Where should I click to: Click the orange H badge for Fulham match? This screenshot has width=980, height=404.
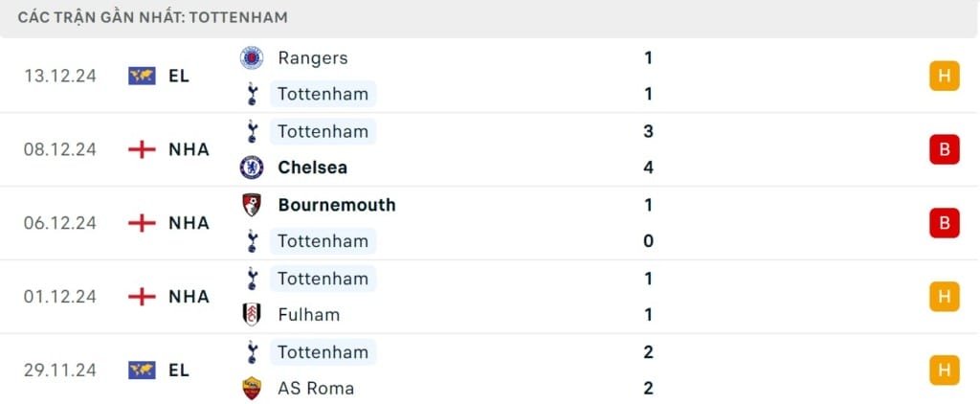(x=944, y=297)
